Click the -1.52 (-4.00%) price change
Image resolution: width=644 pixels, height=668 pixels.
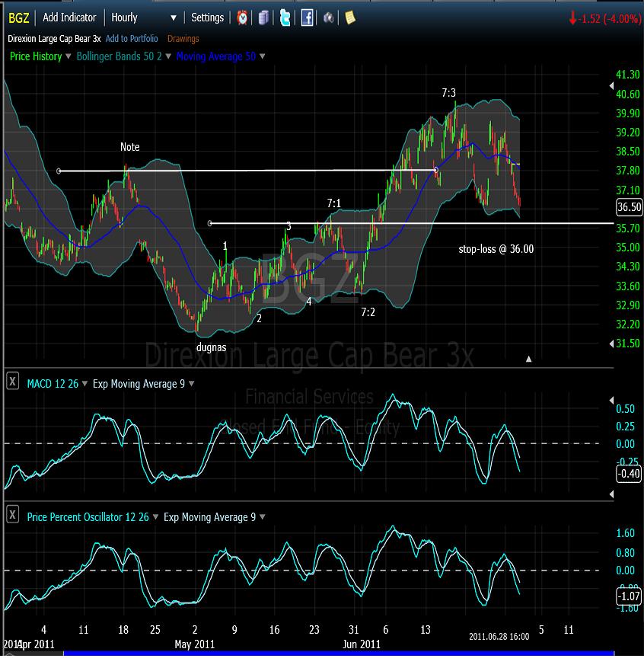pos(605,19)
